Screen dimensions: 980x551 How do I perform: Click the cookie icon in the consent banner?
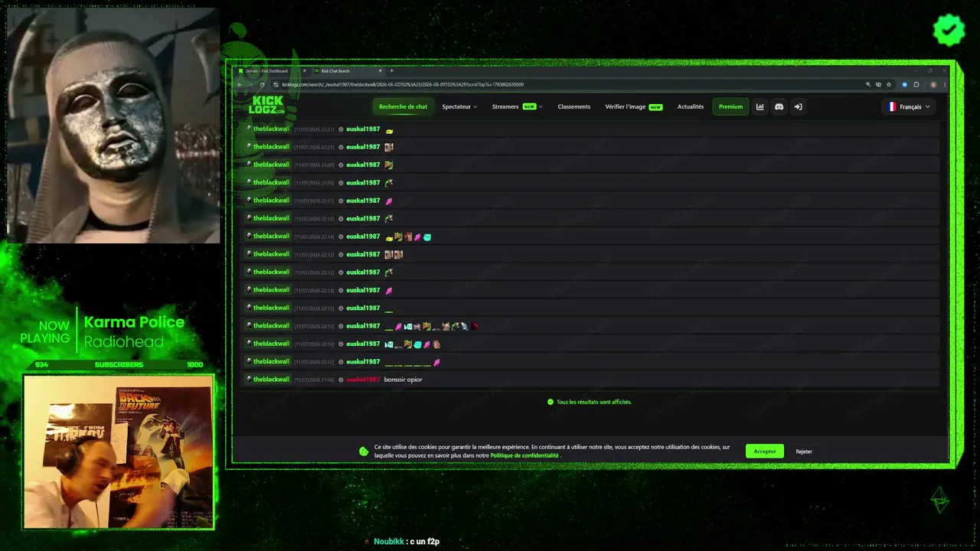point(364,452)
